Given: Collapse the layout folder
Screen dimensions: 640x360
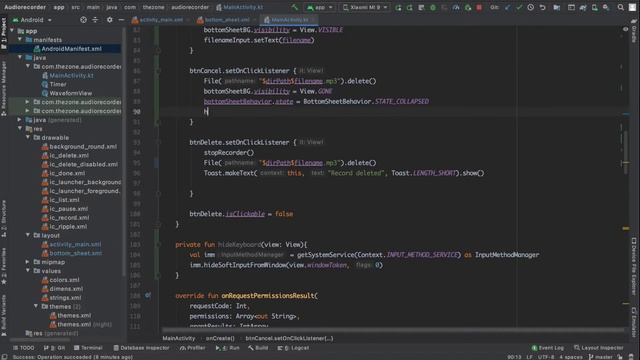Looking at the screenshot, I should (28, 235).
